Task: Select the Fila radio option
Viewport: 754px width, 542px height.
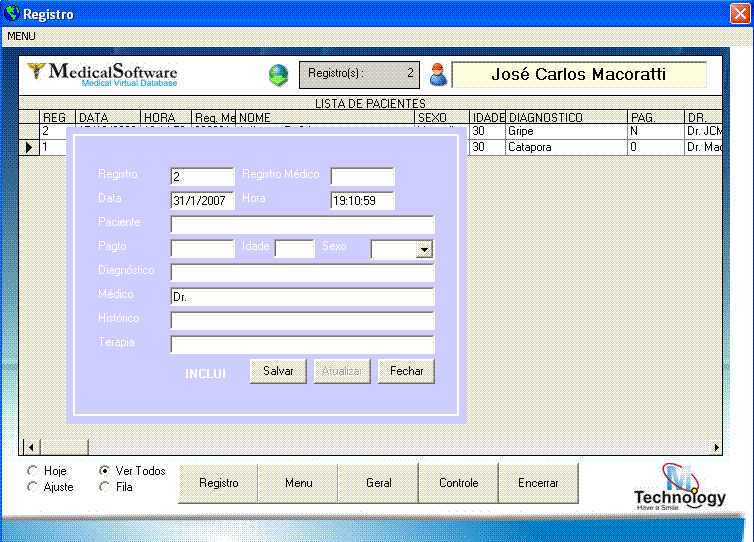Action: [104, 487]
